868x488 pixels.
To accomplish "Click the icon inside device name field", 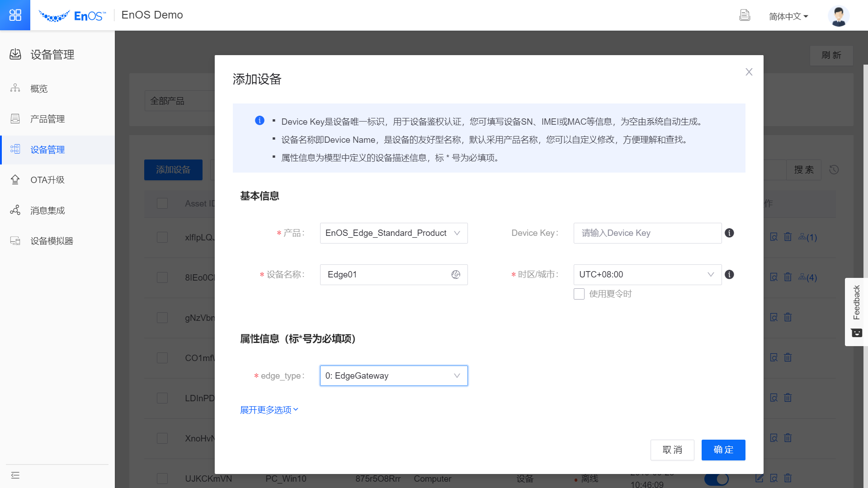I will 456,275.
